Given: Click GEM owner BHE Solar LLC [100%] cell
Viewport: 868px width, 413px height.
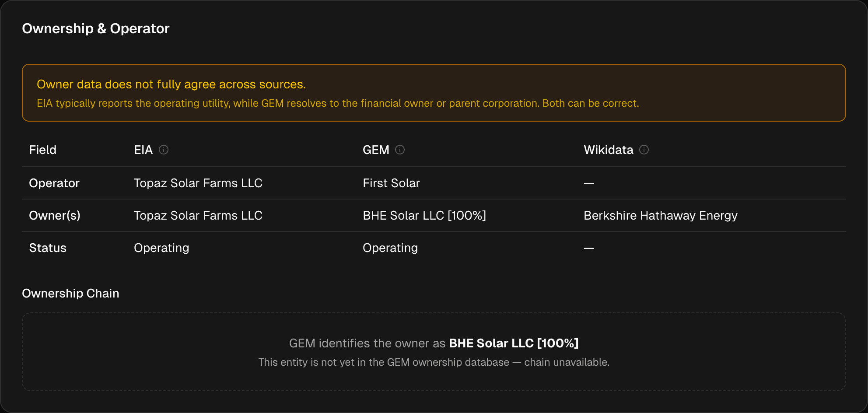Looking at the screenshot, I should [424, 215].
